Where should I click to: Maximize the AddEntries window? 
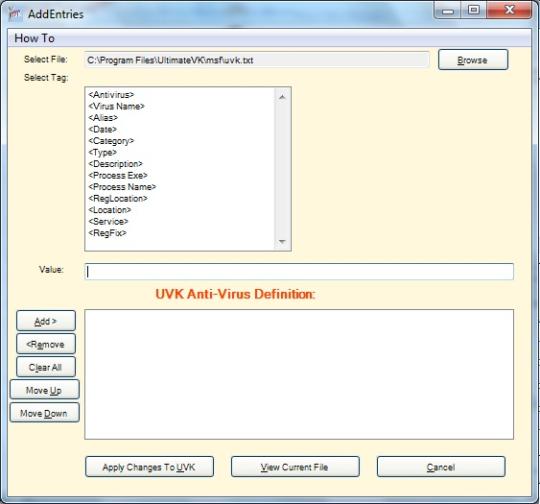pos(474,10)
